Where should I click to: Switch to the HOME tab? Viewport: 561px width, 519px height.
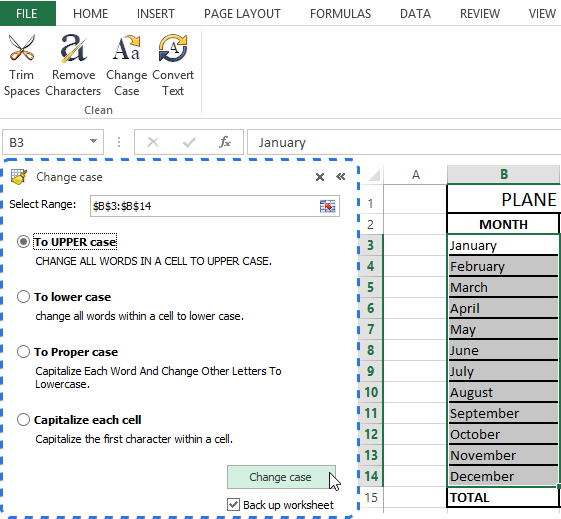(91, 14)
